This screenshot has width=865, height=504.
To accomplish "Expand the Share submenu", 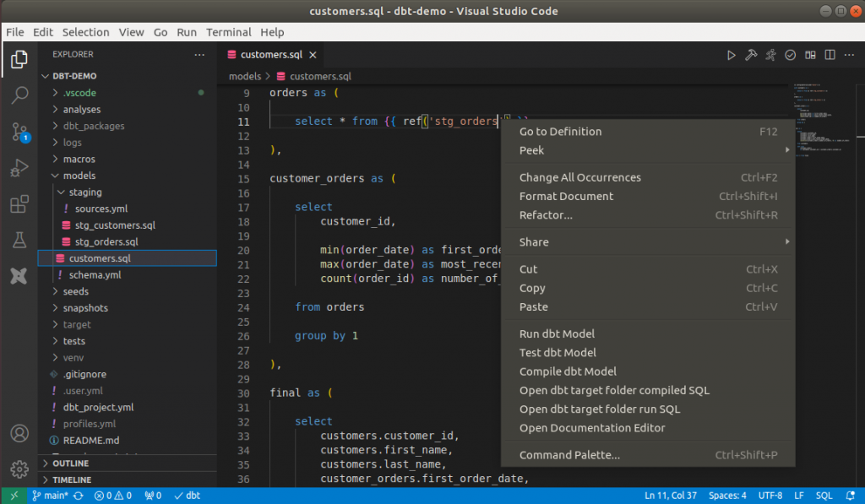I will [x=648, y=242].
